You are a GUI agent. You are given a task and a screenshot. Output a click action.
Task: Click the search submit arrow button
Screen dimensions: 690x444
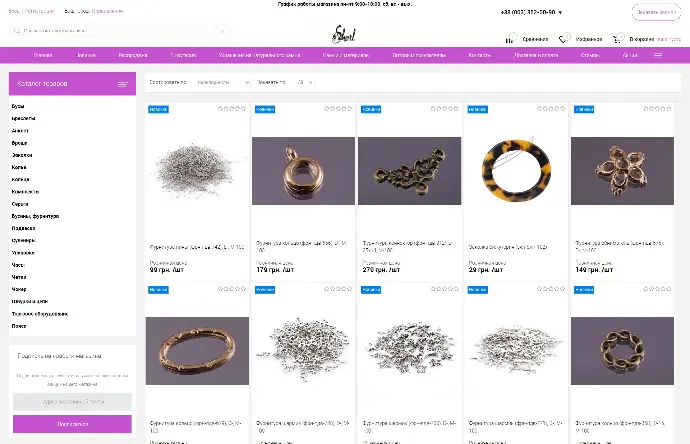(222, 31)
